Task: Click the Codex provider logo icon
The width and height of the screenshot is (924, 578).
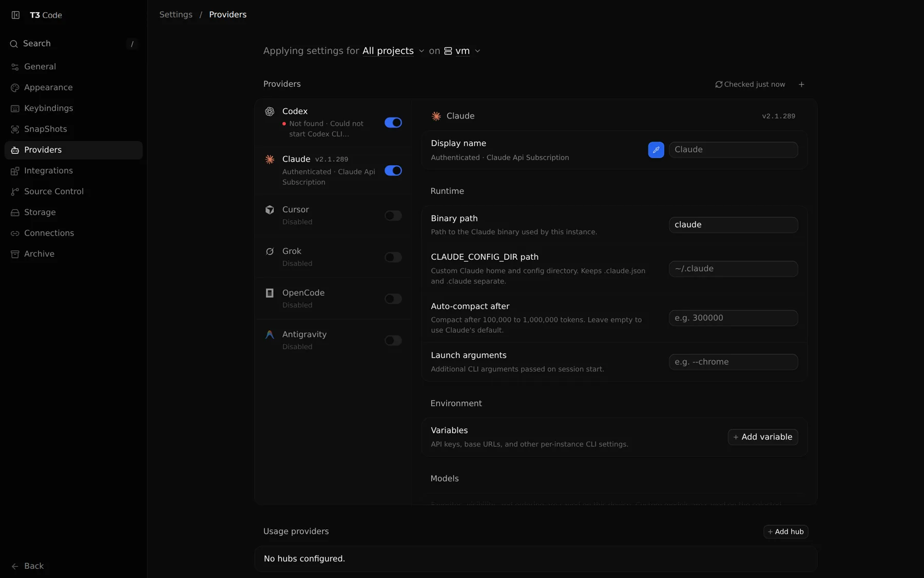Action: tap(269, 111)
